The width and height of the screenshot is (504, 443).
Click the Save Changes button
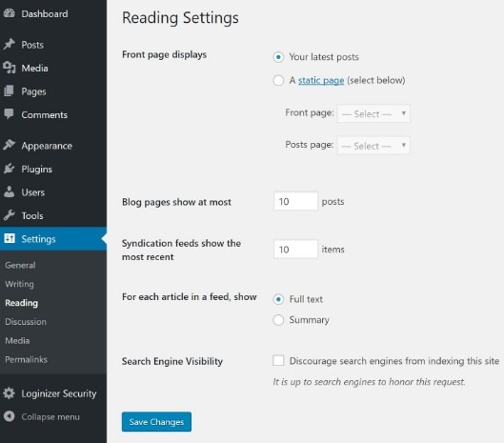156,422
